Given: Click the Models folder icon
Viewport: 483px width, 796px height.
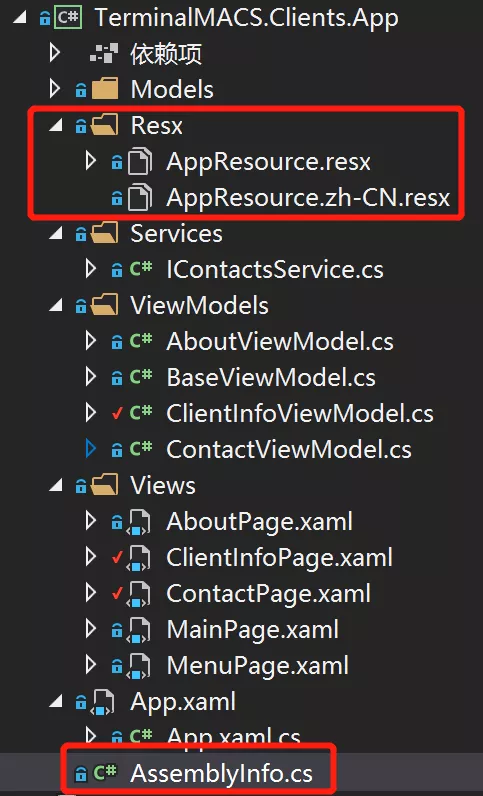Looking at the screenshot, I should click(x=104, y=89).
